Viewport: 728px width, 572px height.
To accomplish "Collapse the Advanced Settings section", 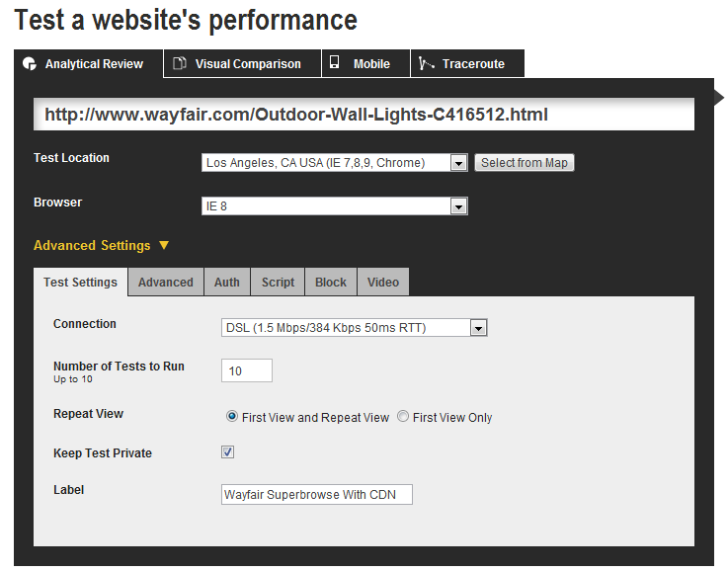I will [101, 245].
